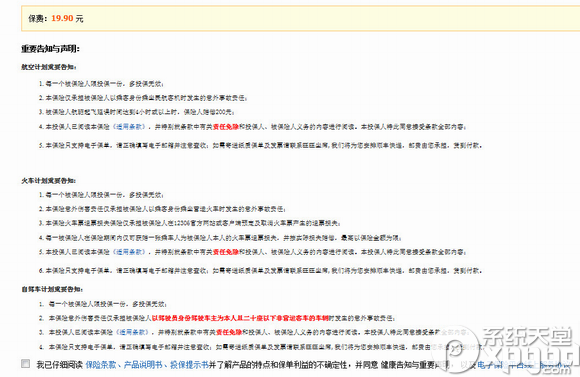Open the blue 电子 link at bottom right
Image resolution: width=580 pixels, height=377 pixels.
tap(485, 365)
